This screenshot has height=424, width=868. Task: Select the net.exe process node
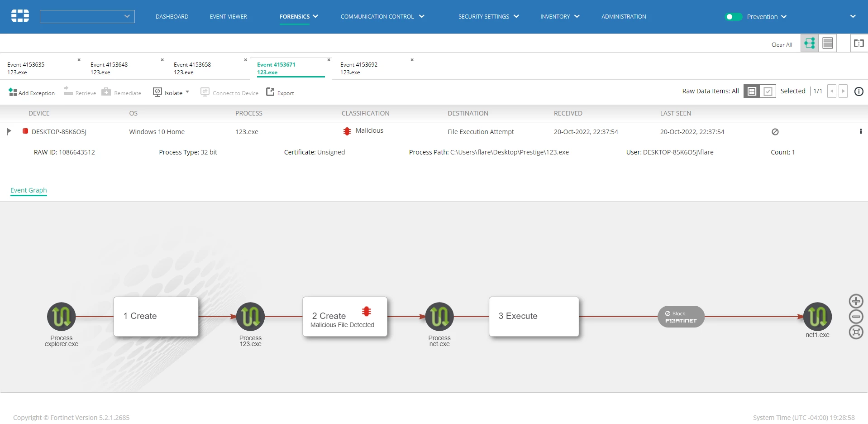coord(439,317)
